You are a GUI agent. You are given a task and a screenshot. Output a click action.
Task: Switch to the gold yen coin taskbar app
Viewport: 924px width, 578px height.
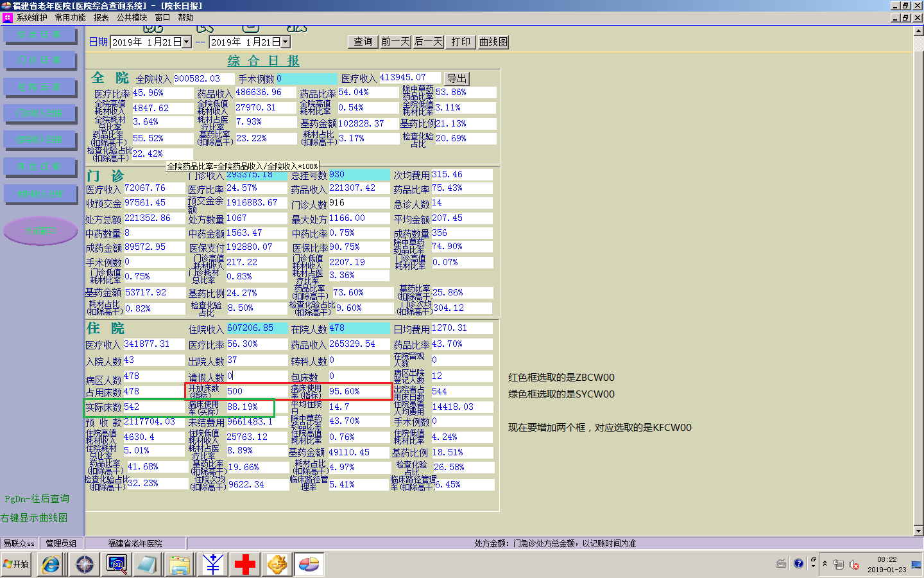(277, 565)
